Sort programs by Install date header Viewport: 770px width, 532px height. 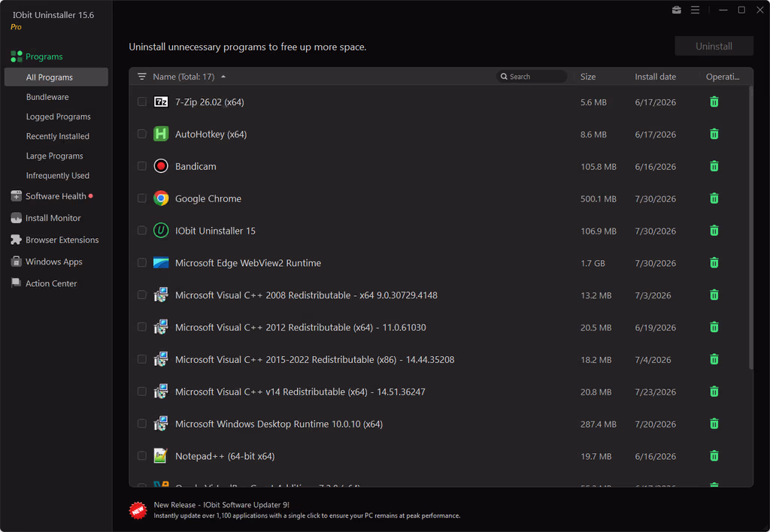(x=655, y=77)
